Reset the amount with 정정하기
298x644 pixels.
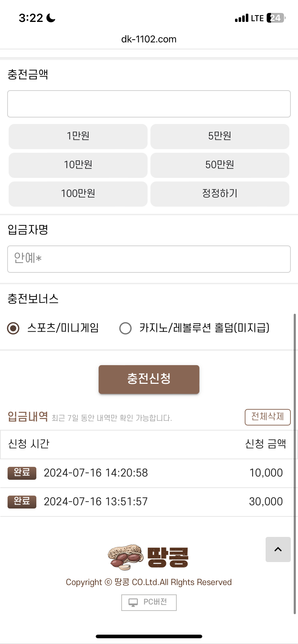click(220, 194)
